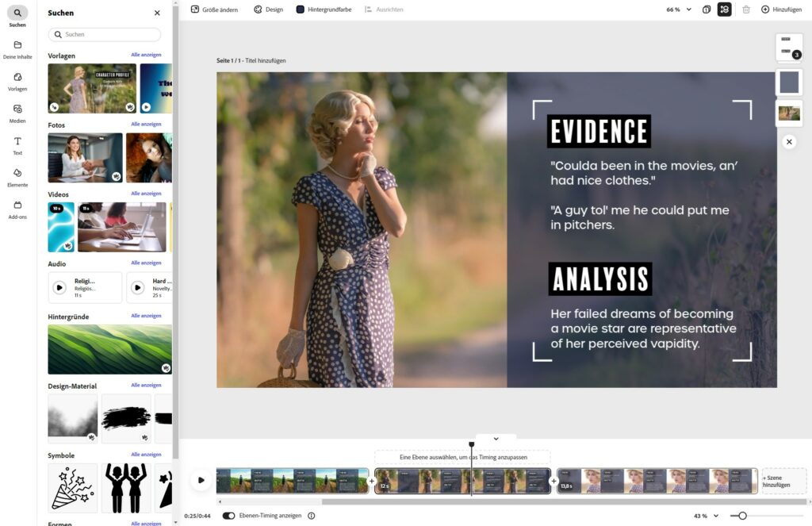Select the 12 s scene clip

click(x=462, y=481)
